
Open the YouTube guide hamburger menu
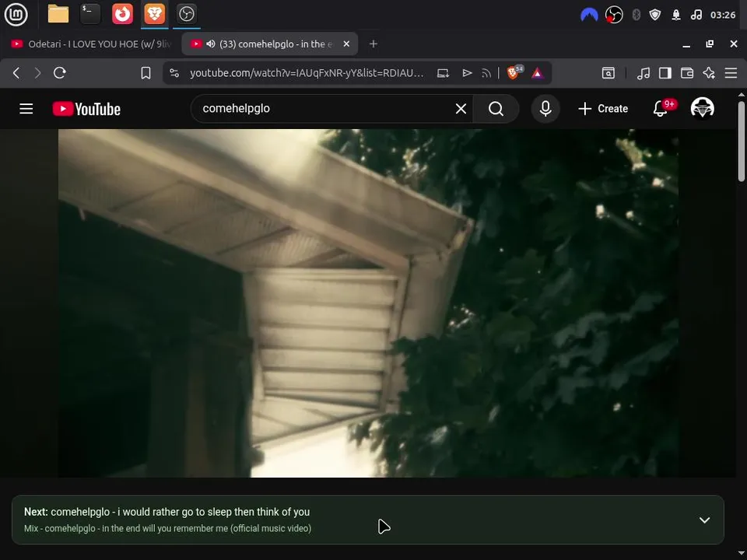[x=26, y=109]
